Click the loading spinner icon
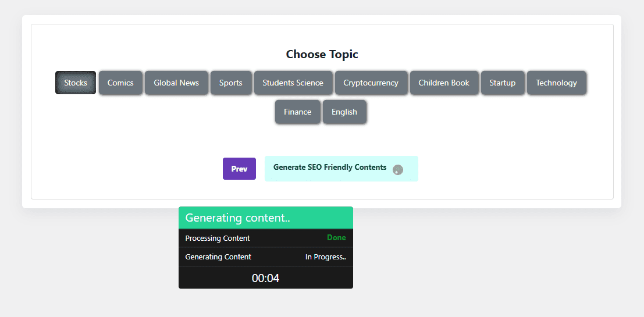 [x=397, y=170]
